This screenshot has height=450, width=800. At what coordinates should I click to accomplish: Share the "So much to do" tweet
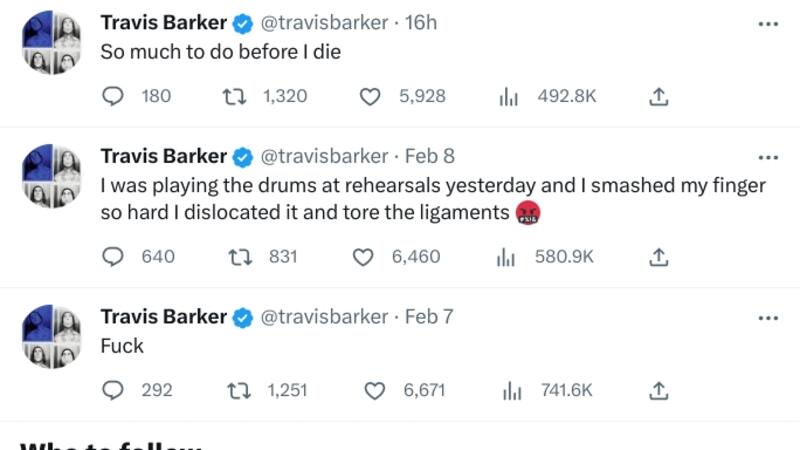659,97
